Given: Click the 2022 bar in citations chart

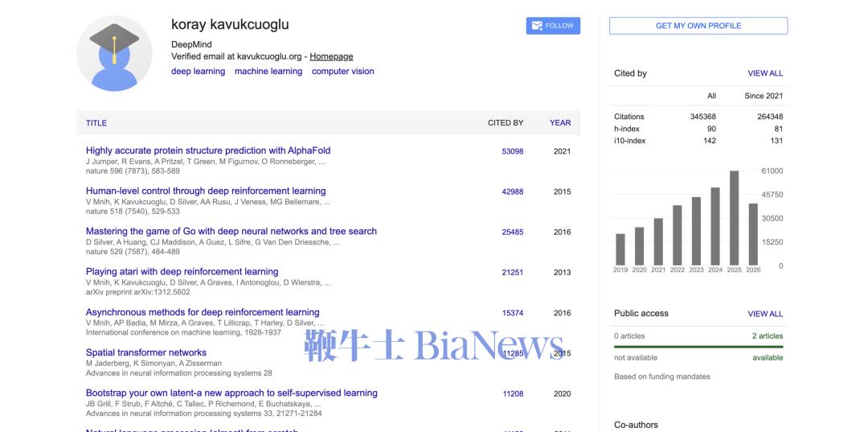Looking at the screenshot, I should click(x=677, y=236).
